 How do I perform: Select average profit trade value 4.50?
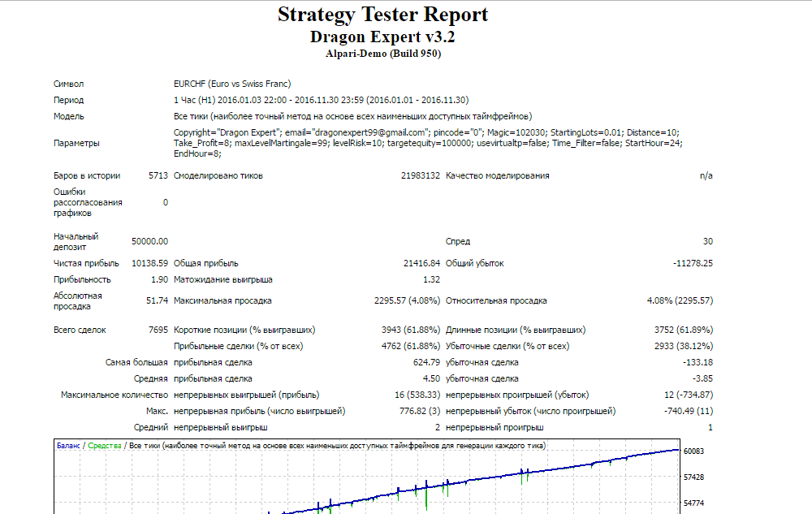[x=431, y=379]
